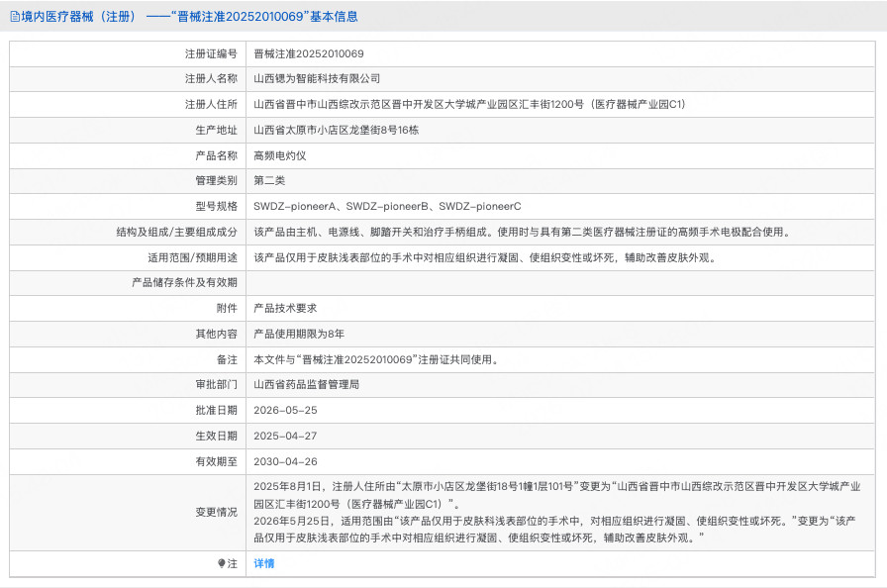Select structure description starting 该产品由主机
This screenshot has width=887, height=588.
click(x=523, y=232)
